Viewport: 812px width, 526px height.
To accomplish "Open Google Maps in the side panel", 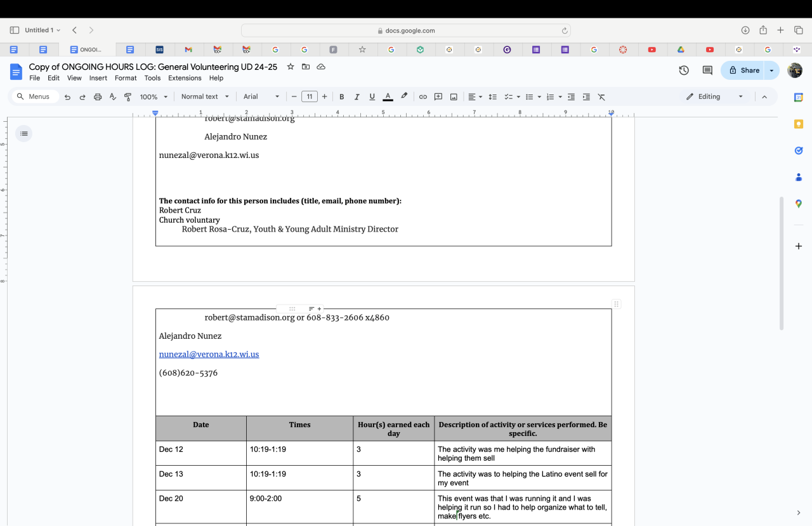I will [799, 204].
